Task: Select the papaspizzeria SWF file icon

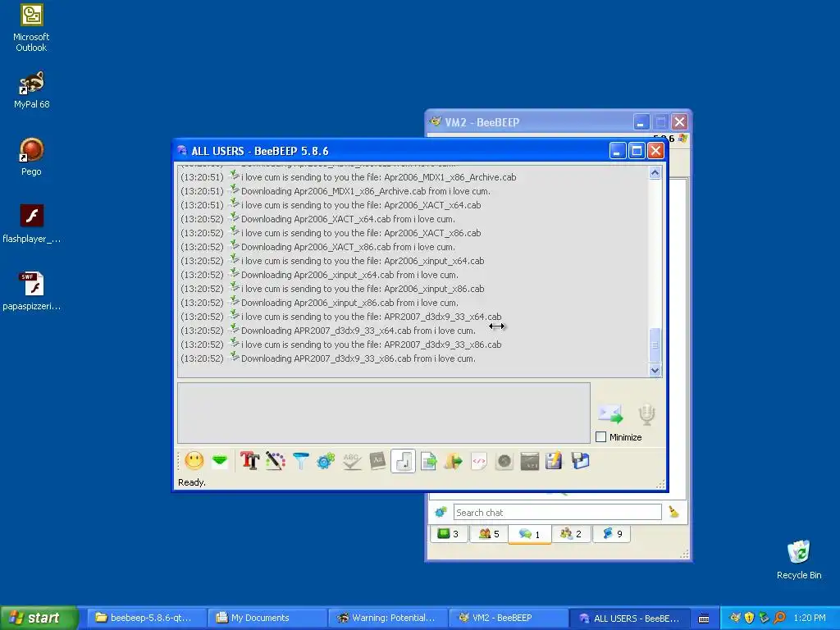Action: tap(31, 291)
